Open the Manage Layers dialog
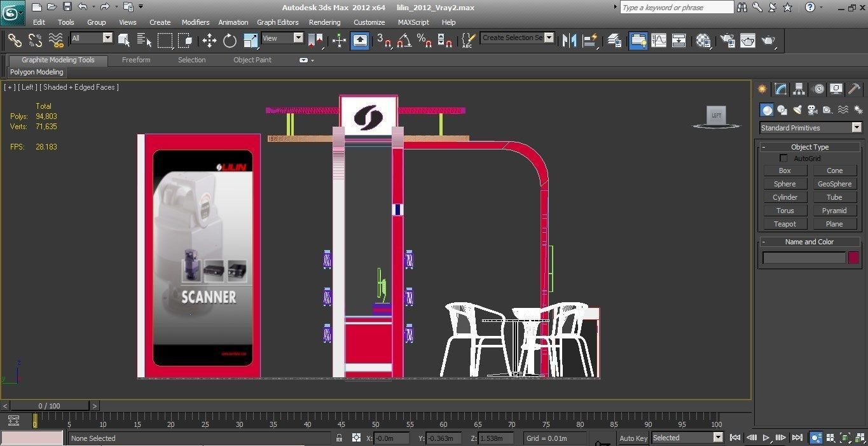The height and width of the screenshot is (446, 868). pos(614,40)
